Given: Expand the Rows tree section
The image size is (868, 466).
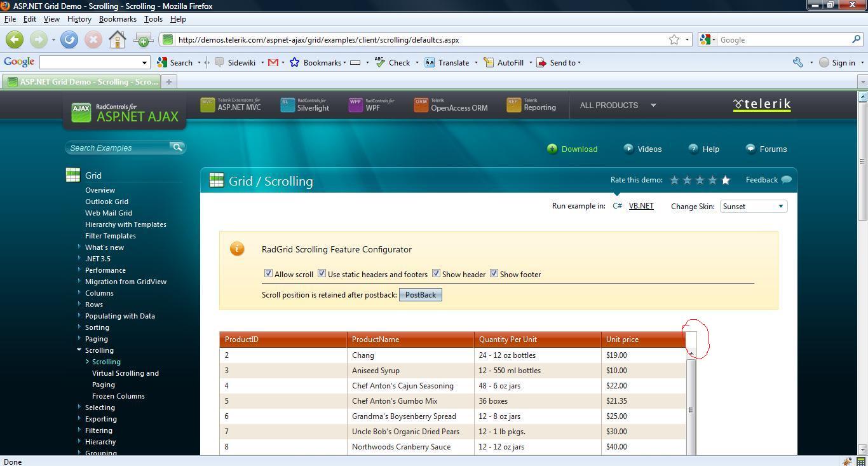Looking at the screenshot, I should [x=79, y=304].
